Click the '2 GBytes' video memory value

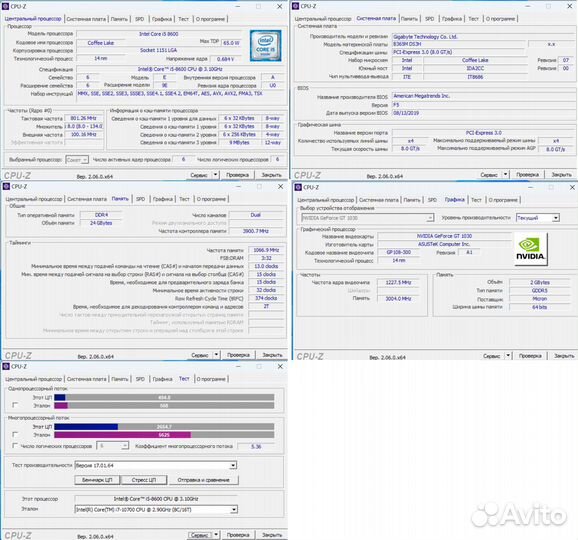(x=539, y=282)
